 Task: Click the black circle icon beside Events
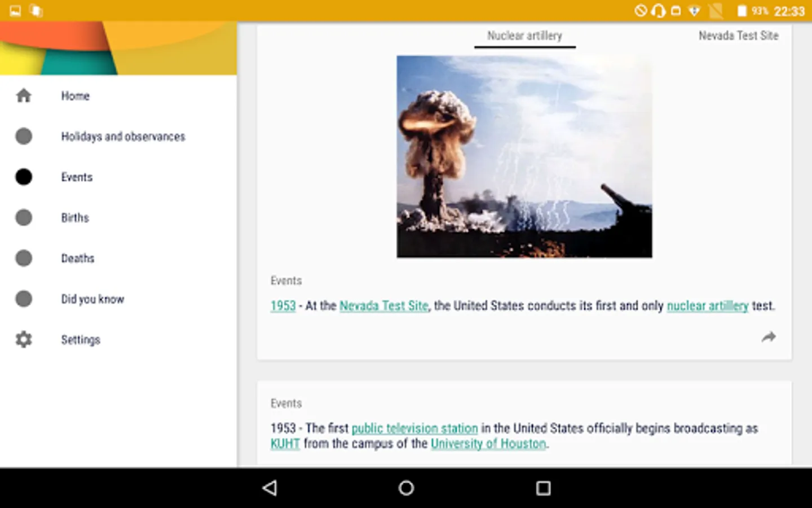[24, 177]
